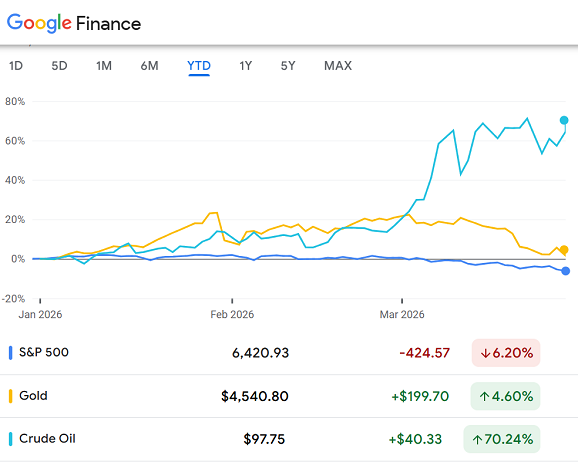Click the 6.20% down badge
Image resolution: width=578 pixels, height=462 pixels.
point(506,353)
